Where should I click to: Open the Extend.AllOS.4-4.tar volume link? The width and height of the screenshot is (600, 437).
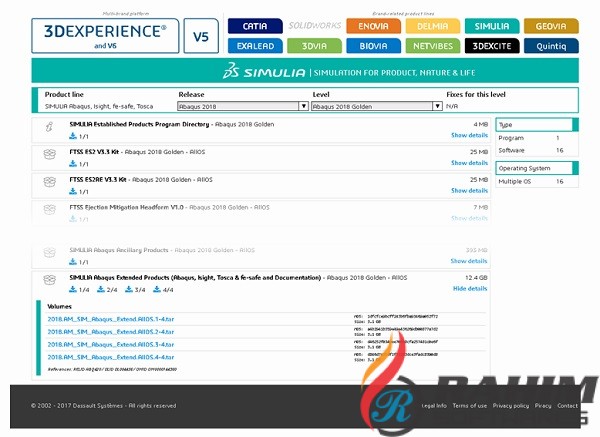tap(111, 357)
